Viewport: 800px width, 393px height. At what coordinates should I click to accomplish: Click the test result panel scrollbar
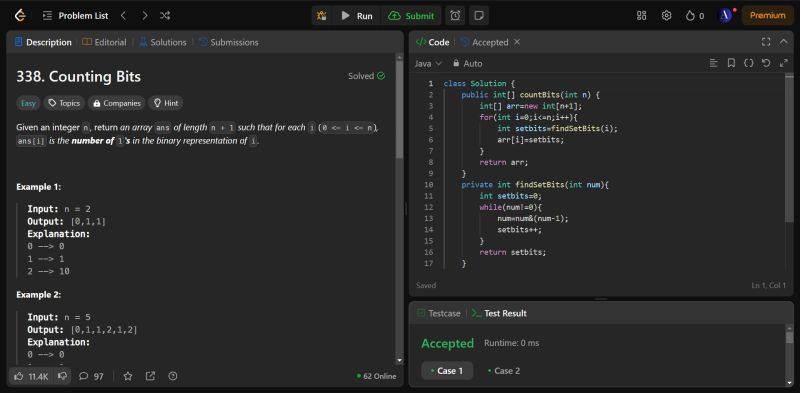(789, 337)
